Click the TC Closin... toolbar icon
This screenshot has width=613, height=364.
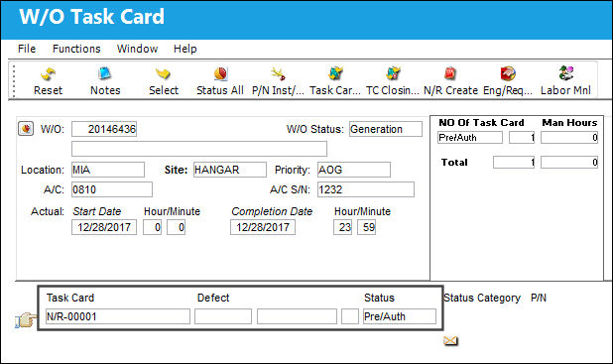[393, 80]
